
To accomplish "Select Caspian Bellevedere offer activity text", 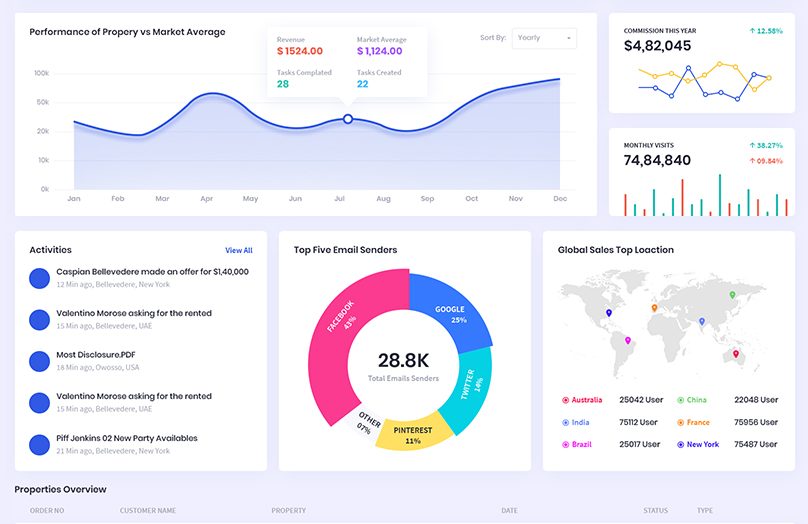I will (x=153, y=272).
